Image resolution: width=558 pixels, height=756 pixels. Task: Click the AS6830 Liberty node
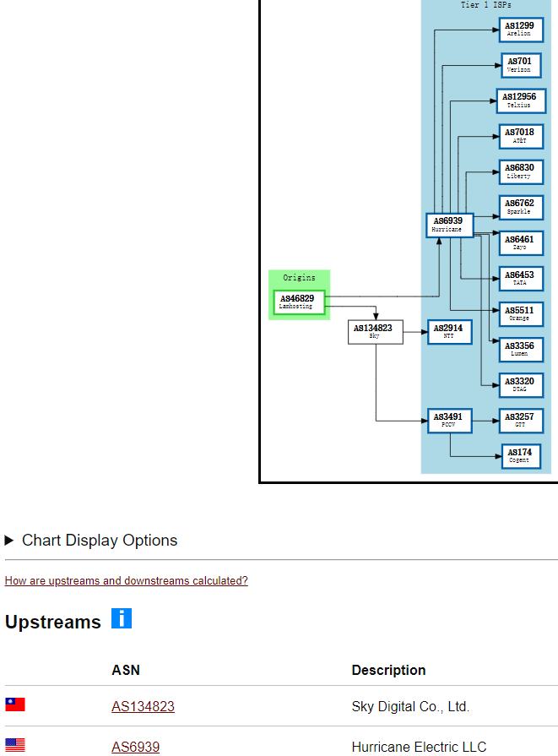pos(521,171)
